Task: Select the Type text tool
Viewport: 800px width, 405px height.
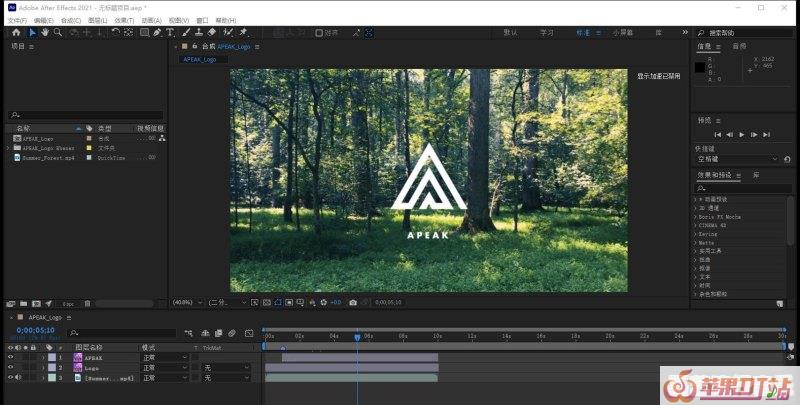Action: pyautogui.click(x=170, y=32)
